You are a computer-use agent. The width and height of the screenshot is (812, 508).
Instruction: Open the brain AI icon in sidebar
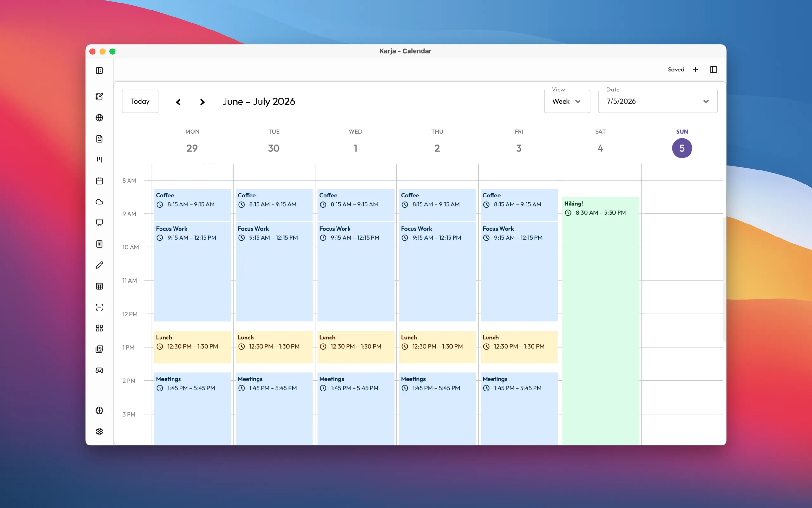(99, 410)
